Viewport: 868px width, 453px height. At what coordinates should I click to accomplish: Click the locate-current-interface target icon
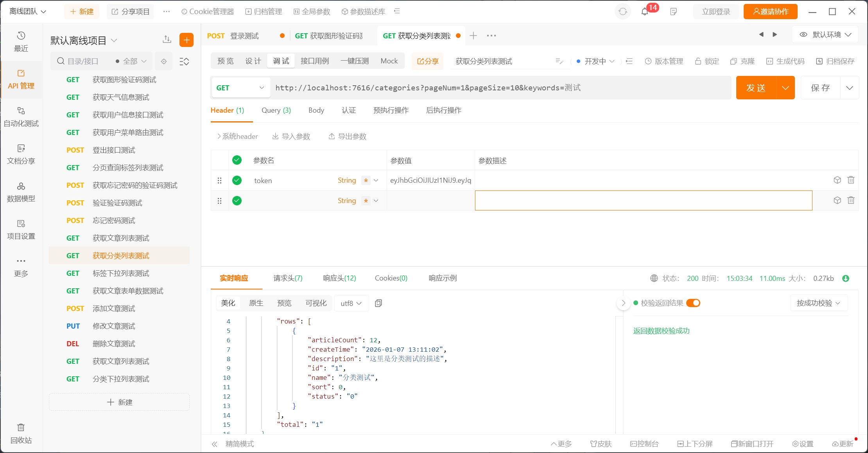click(x=164, y=61)
